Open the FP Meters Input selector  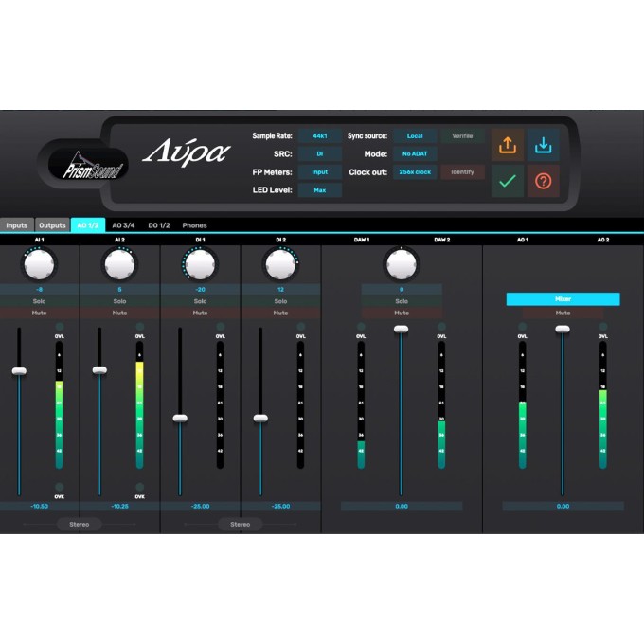pos(319,172)
